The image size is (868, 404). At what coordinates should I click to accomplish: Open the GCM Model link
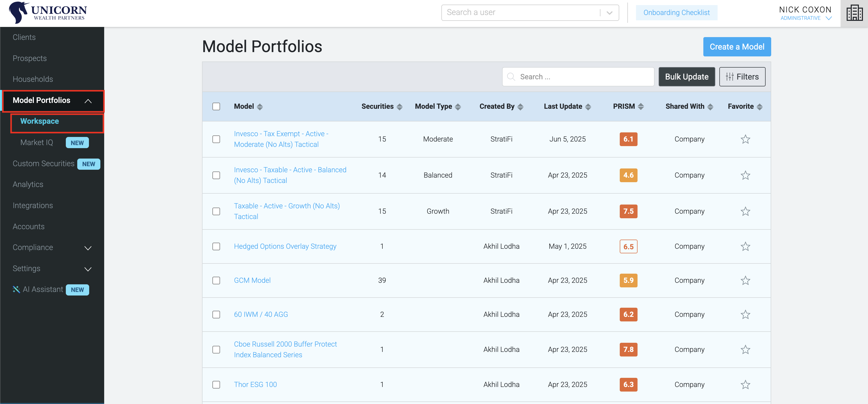tap(252, 280)
